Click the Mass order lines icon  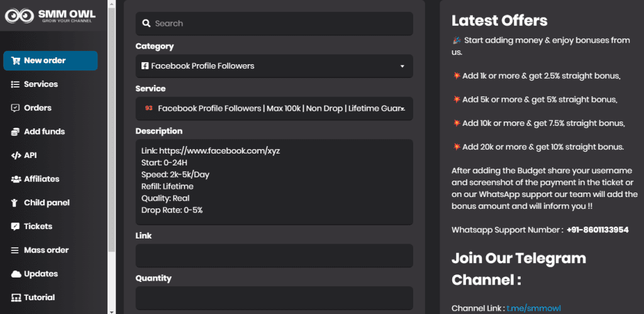[x=16, y=250]
